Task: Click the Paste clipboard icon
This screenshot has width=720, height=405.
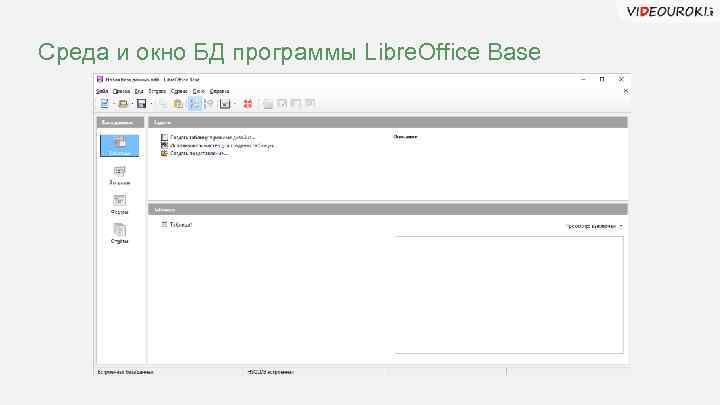Action: pyautogui.click(x=178, y=104)
